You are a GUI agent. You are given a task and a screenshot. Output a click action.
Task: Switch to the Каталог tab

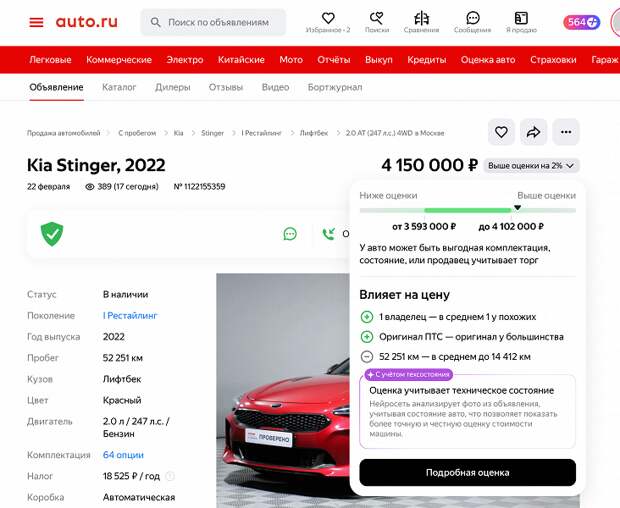click(x=119, y=87)
